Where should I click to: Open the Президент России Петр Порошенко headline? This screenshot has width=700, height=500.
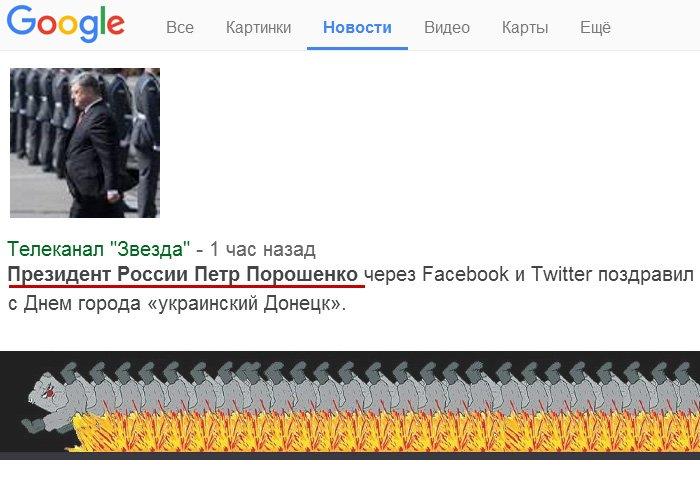183,275
